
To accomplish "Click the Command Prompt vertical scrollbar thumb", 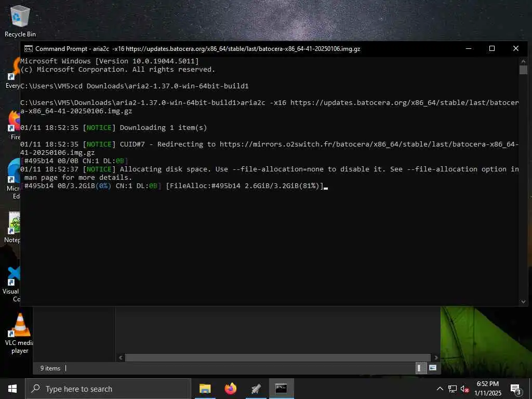I will [x=523, y=70].
